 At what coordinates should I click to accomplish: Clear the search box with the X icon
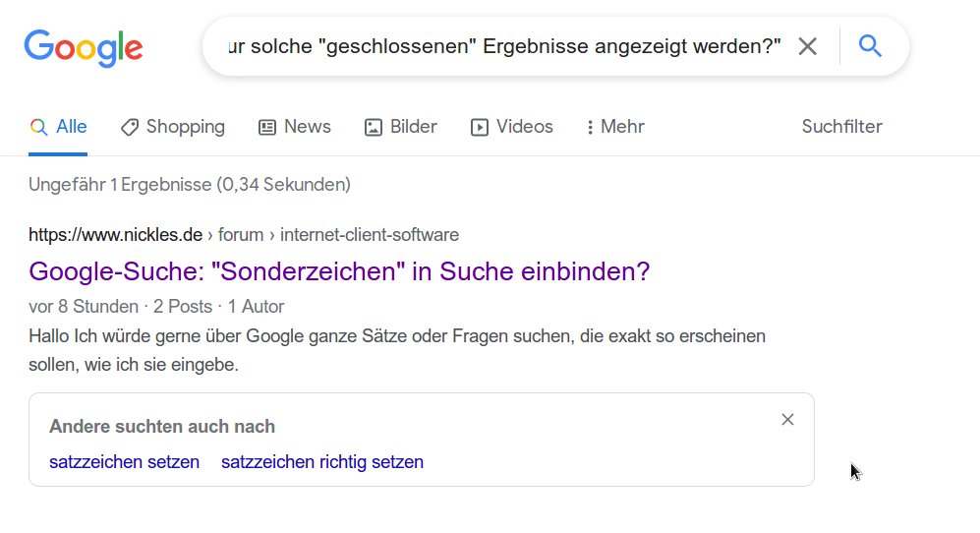(808, 46)
